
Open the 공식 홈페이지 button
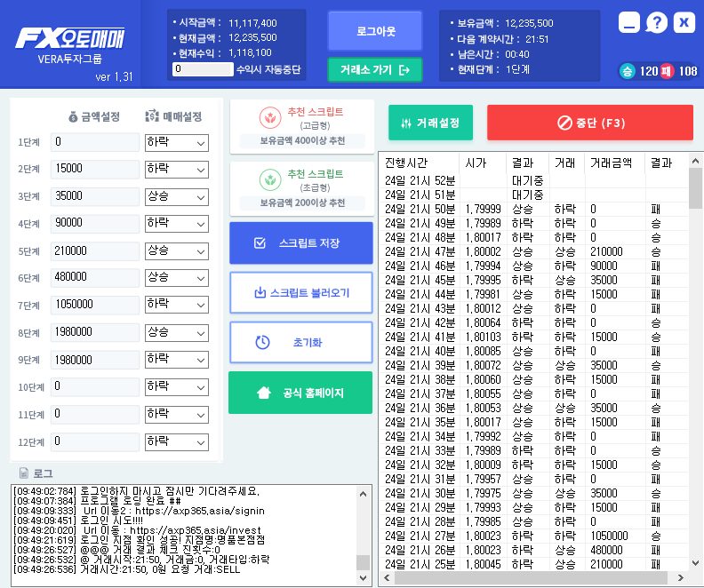(300, 393)
